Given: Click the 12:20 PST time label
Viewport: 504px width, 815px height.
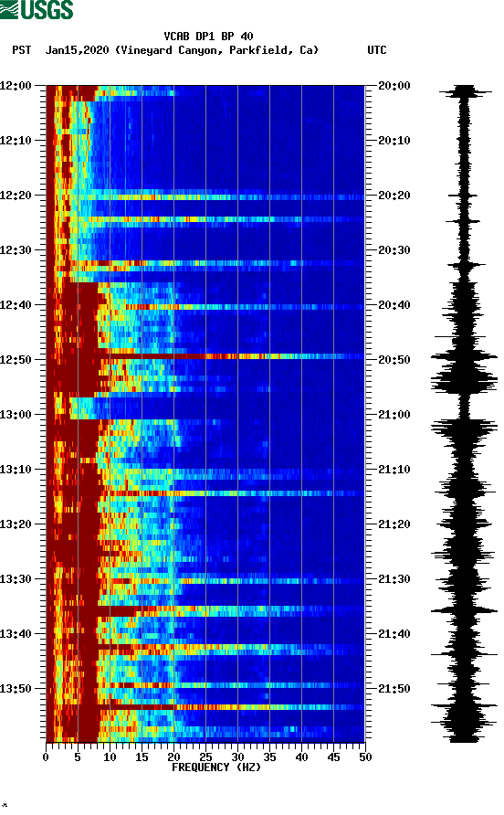Looking at the screenshot, I should tap(16, 196).
